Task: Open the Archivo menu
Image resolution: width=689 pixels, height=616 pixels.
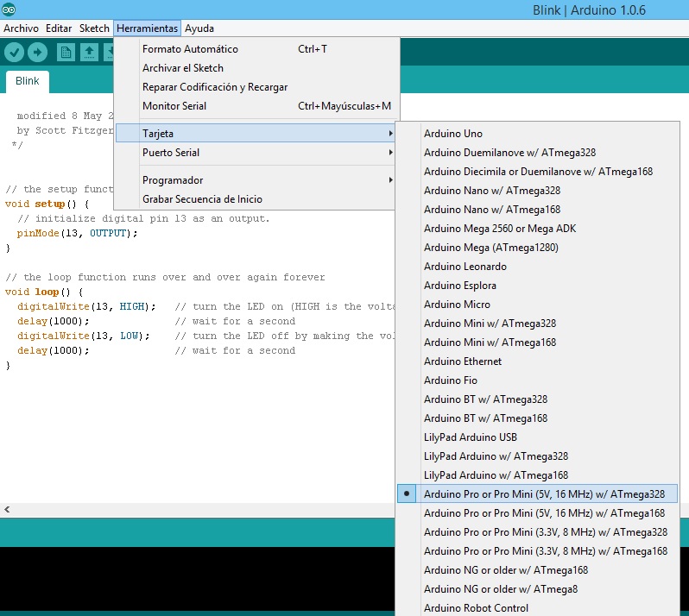Action: click(21, 28)
